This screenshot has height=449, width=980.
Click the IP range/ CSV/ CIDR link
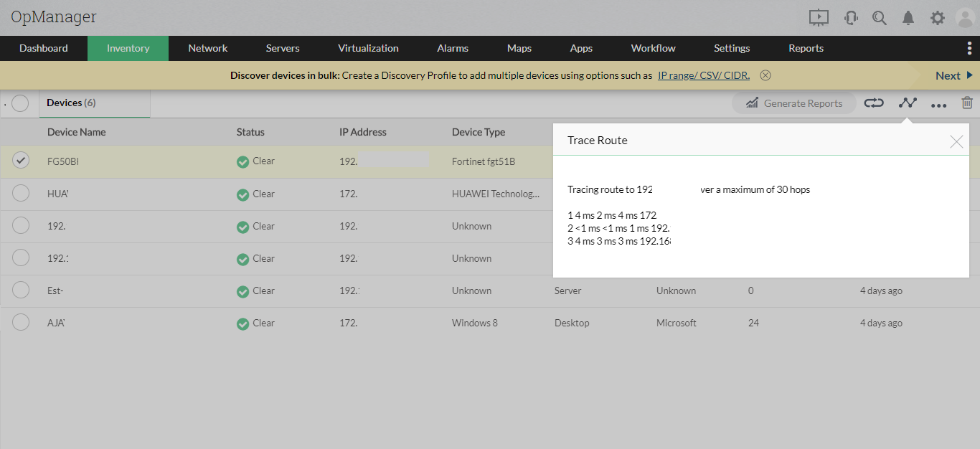point(704,75)
